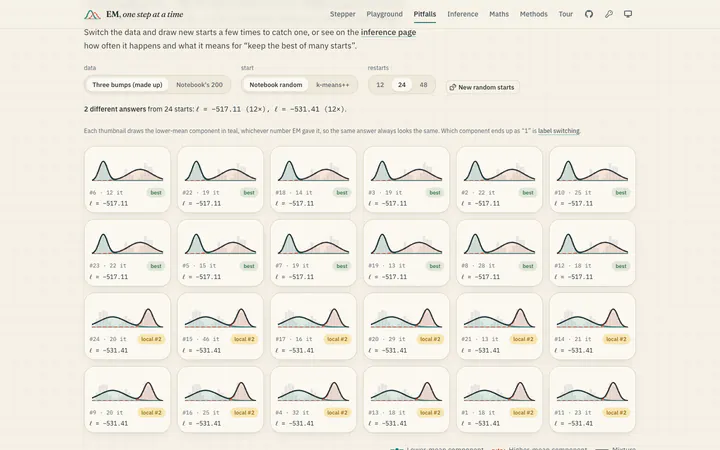
Task: Open thumbnail for run #21
Action: click(499, 326)
